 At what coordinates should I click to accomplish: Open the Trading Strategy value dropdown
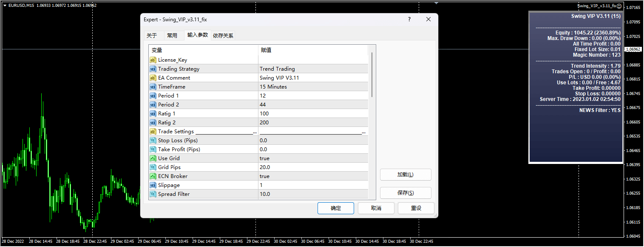[x=298, y=69]
